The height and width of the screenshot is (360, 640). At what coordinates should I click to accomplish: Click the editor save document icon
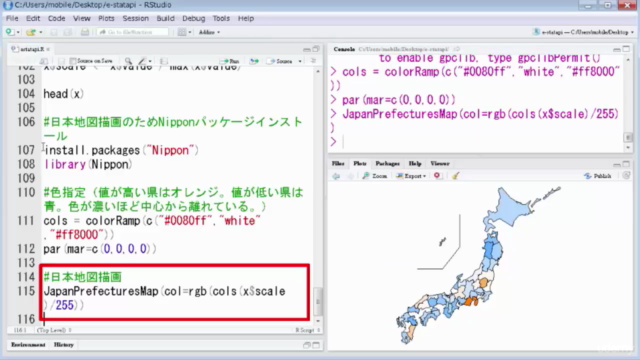pos(61,61)
